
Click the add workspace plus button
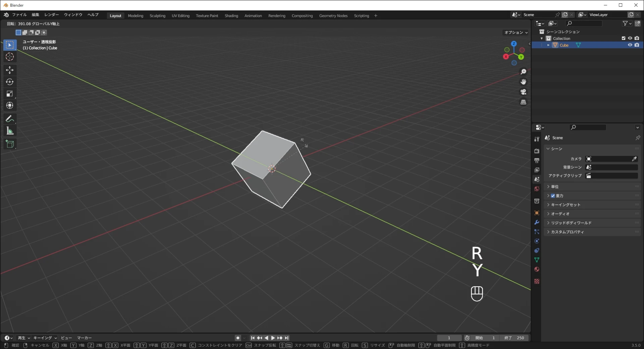[x=376, y=16]
